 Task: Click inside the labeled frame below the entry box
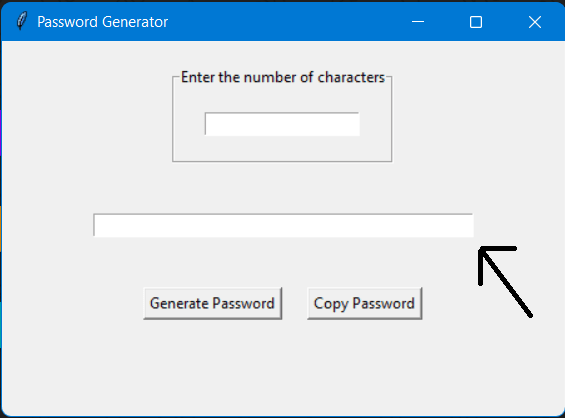coord(282,148)
